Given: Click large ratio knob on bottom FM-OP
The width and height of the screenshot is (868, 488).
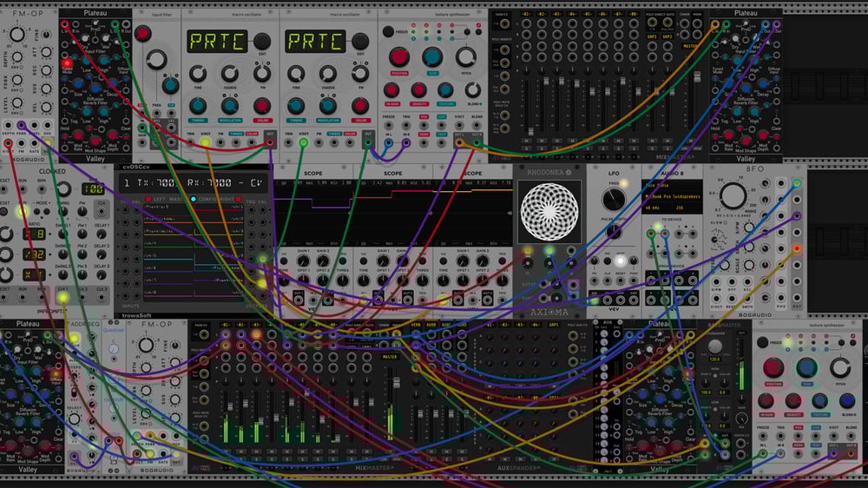Looking at the screenshot, I should pyautogui.click(x=146, y=345).
